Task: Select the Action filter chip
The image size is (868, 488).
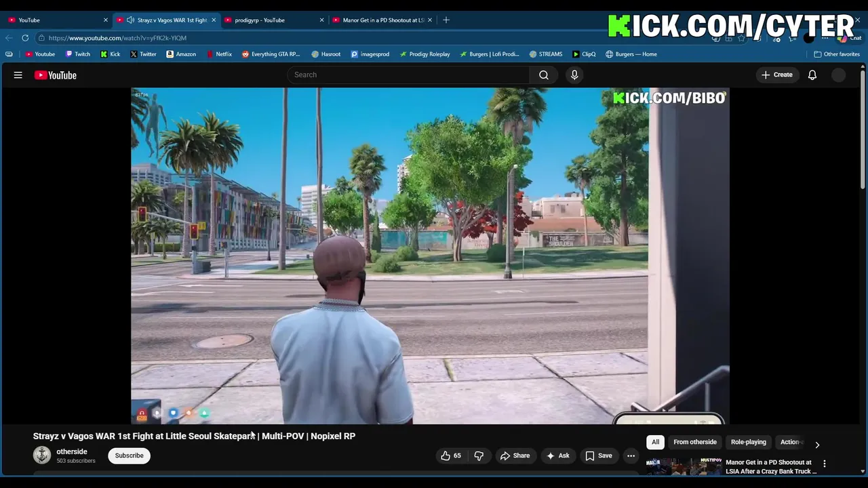Action: [x=791, y=442]
